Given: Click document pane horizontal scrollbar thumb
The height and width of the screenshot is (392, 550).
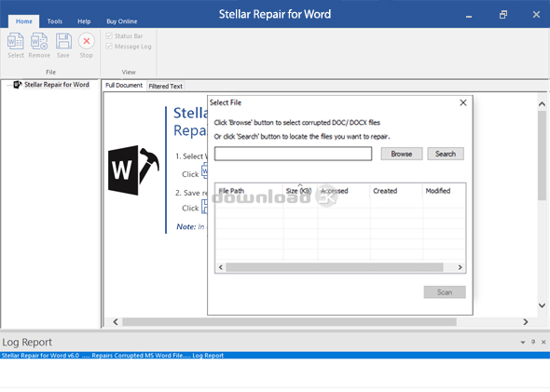Looking at the screenshot, I should pyautogui.click(x=289, y=321).
